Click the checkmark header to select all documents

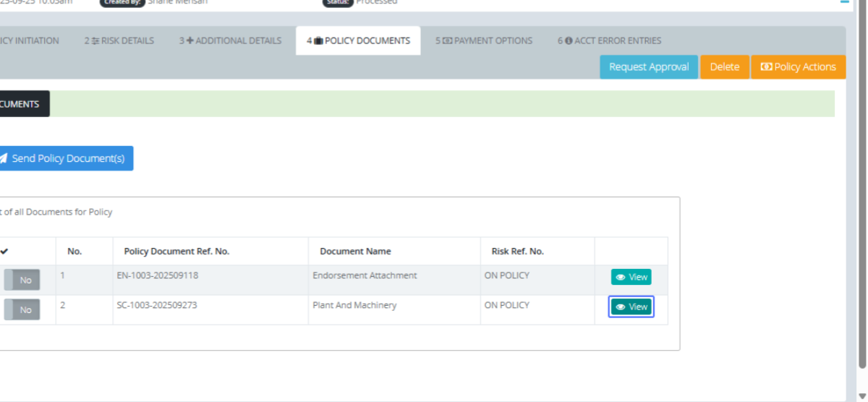click(4, 252)
